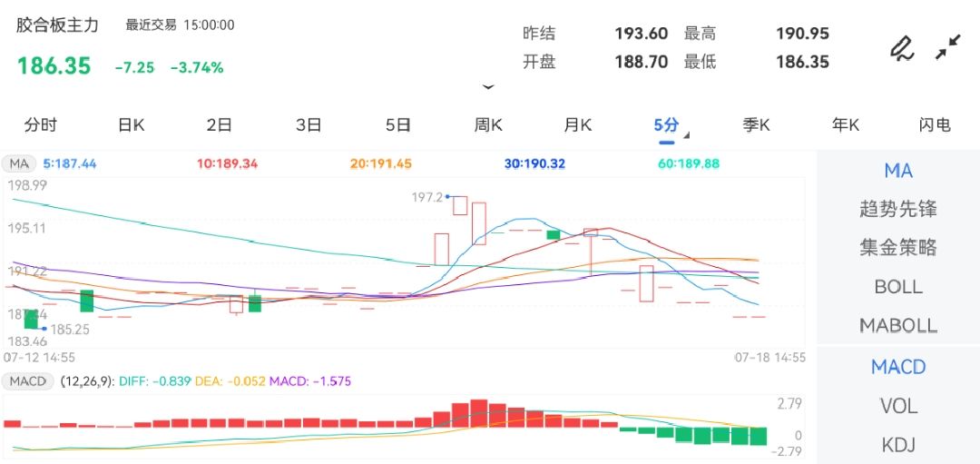Viewport: 980px width, 464px height.
Task: Switch sub-chart to VOL indicator
Action: [x=897, y=406]
